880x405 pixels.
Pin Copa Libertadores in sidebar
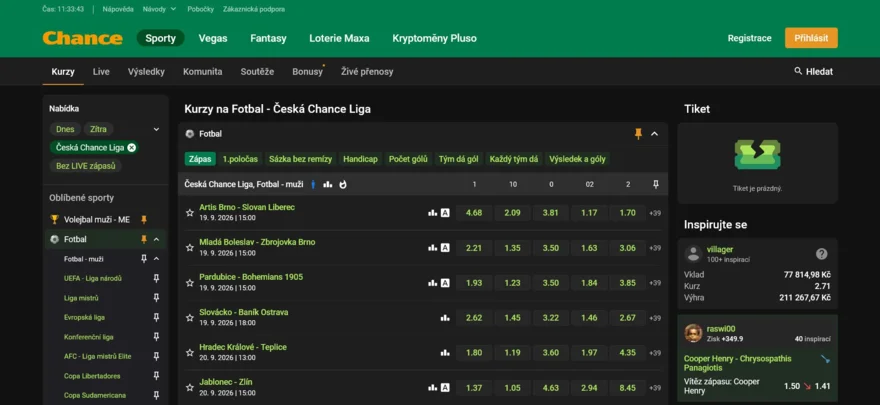pos(157,376)
